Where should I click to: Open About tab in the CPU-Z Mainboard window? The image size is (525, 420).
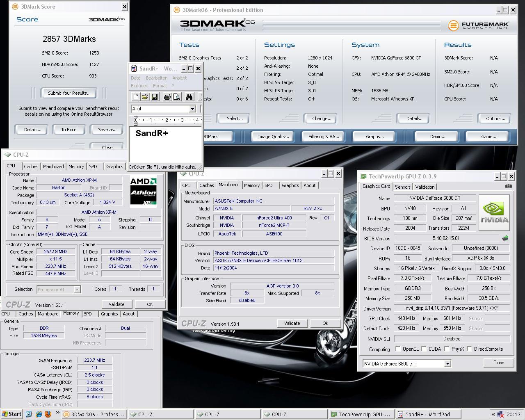coord(310,185)
